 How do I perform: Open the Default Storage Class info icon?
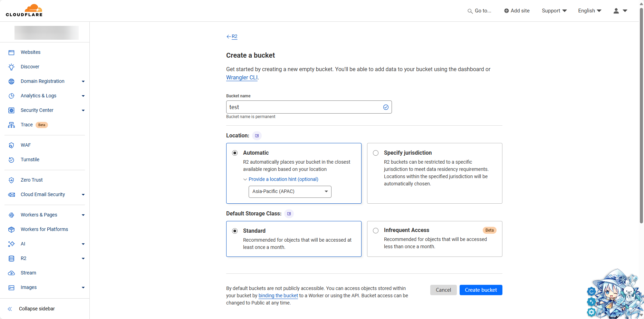coord(289,214)
